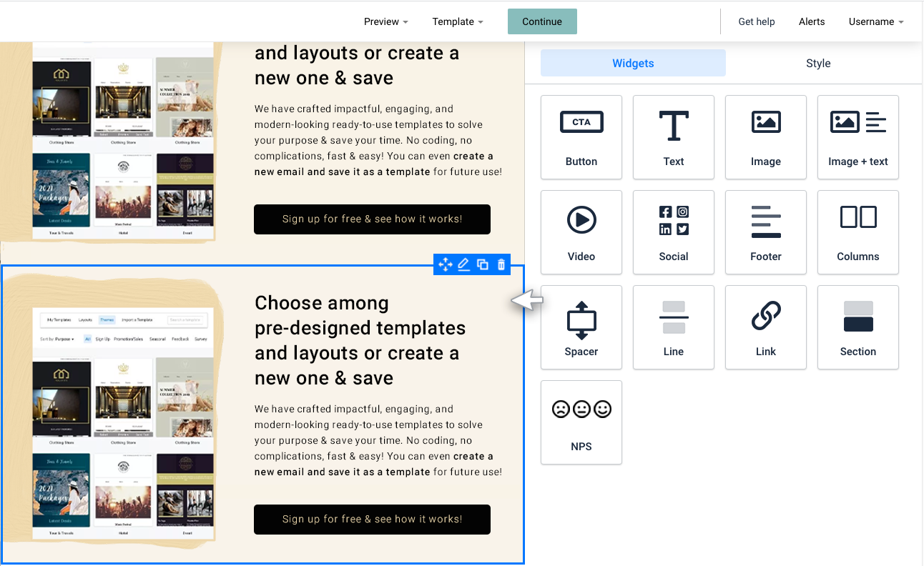Click the Sign up button in the unselected block

[372, 219]
